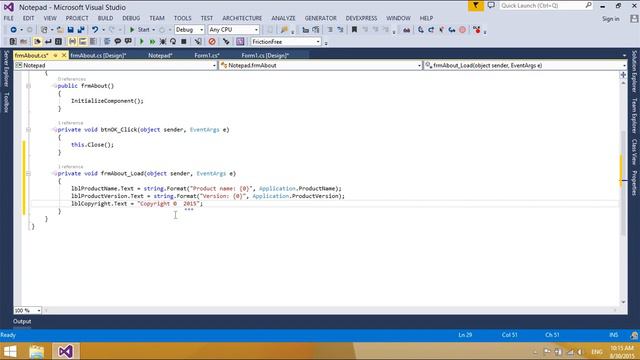The image size is (640, 360).
Task: Switch to the Form1.cs tab
Action: 207,56
